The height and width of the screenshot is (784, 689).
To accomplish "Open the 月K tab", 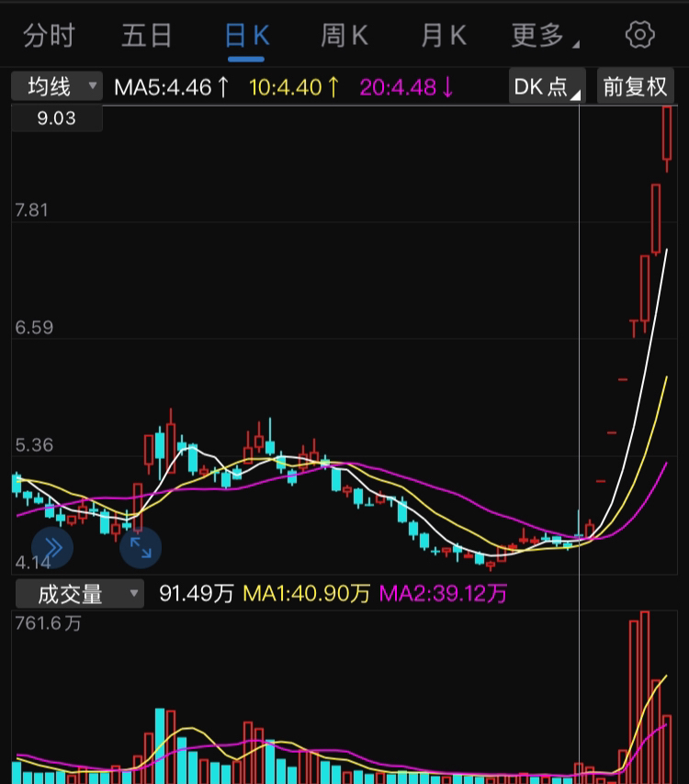I will [444, 36].
